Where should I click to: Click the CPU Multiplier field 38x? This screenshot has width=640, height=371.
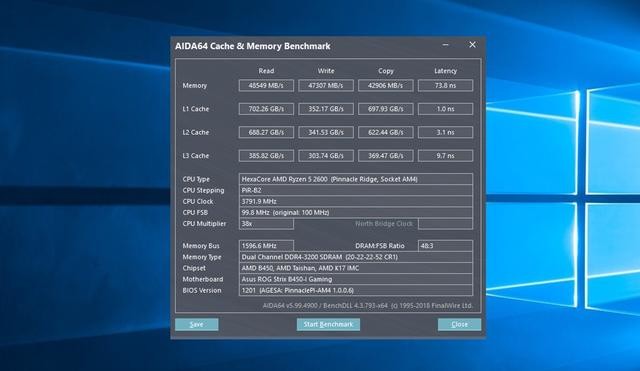tap(266, 224)
